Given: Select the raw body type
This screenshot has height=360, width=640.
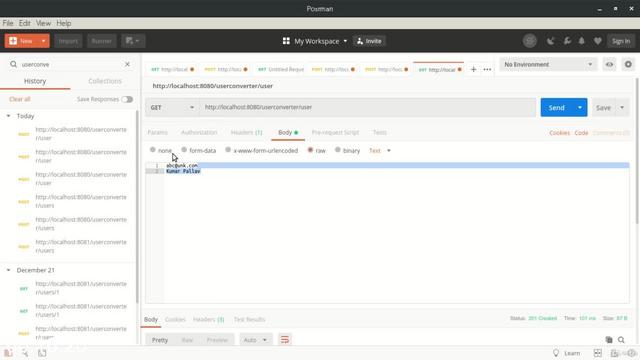Looking at the screenshot, I should pyautogui.click(x=310, y=150).
